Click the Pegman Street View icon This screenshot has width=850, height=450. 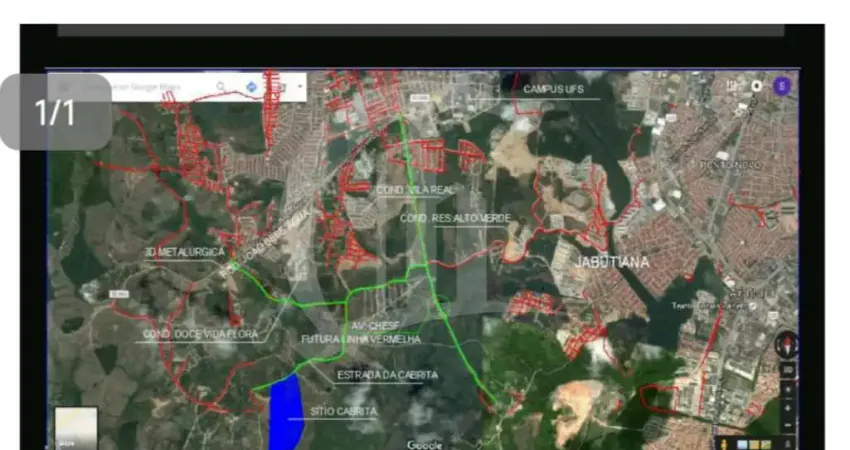(723, 442)
